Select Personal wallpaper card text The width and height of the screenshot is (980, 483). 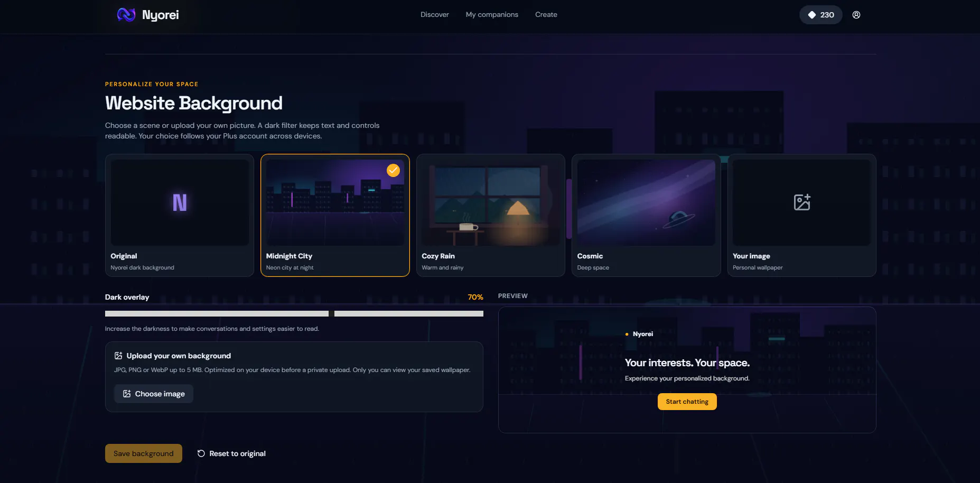(x=758, y=267)
